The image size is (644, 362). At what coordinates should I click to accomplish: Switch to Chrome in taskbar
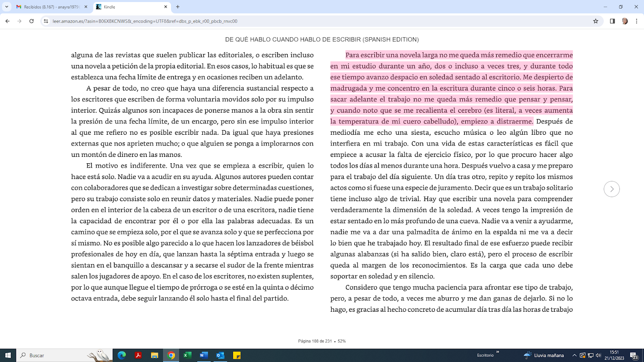(171, 355)
